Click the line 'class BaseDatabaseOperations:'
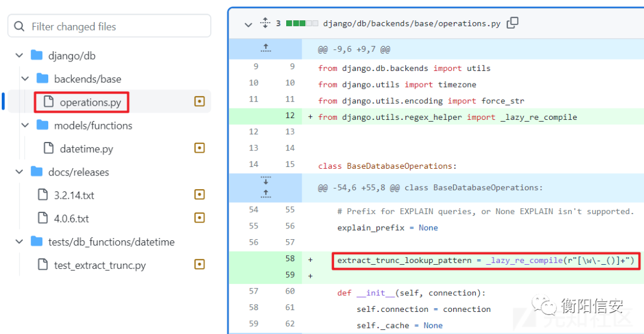 (x=388, y=166)
